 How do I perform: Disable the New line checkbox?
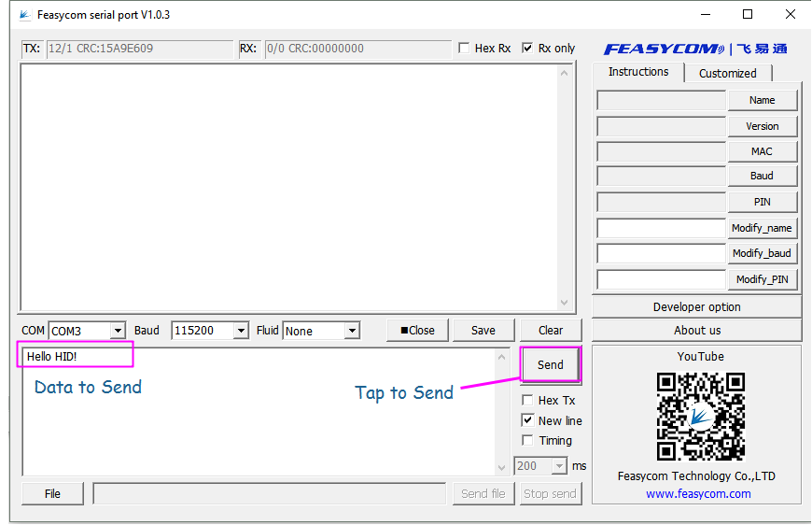tap(528, 420)
